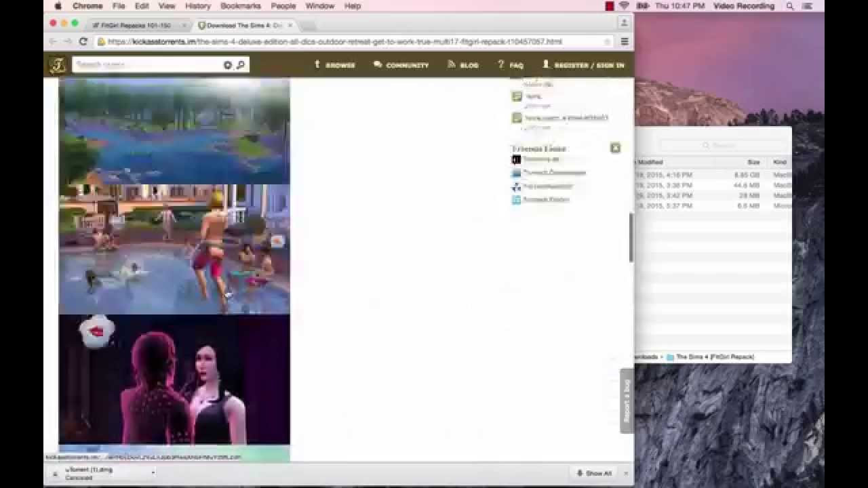Open the People menu

(x=283, y=6)
